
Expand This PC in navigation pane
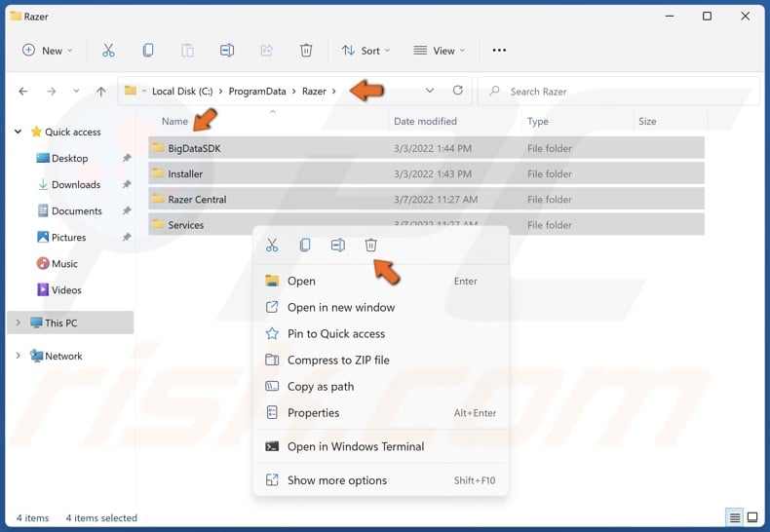click(x=19, y=323)
